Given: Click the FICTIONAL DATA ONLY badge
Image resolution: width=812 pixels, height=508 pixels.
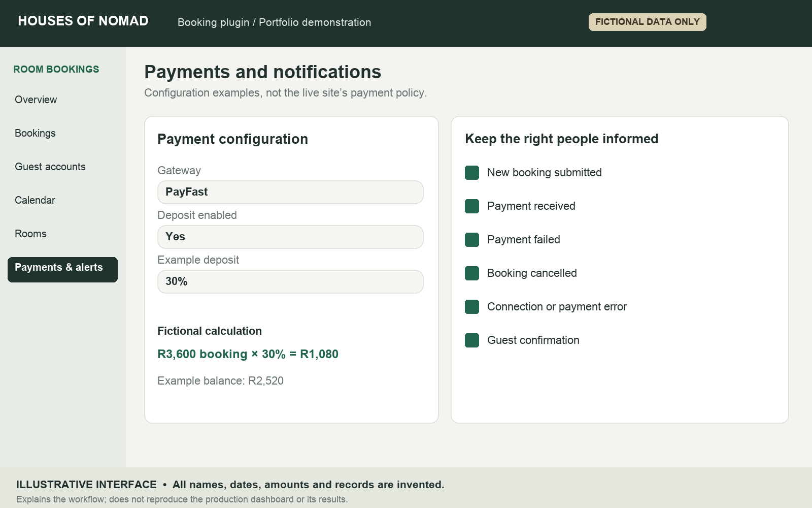Looking at the screenshot, I should click(x=647, y=22).
